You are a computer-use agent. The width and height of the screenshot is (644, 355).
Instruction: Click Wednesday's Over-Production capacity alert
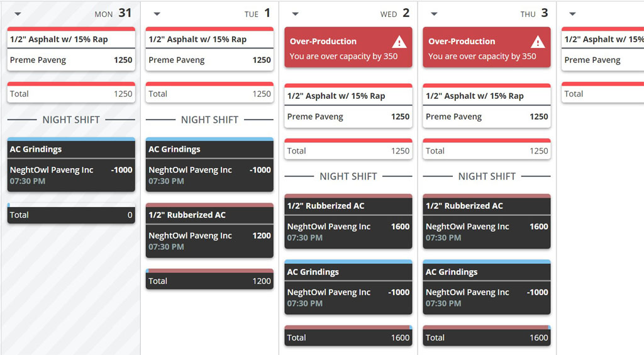pos(348,47)
